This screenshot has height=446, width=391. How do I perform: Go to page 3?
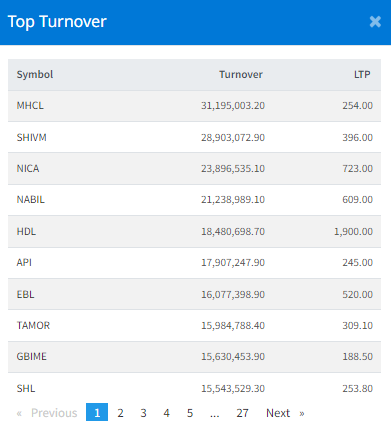(x=143, y=413)
